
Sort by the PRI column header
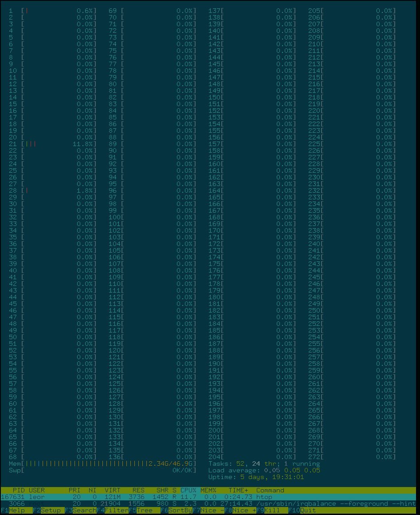click(75, 490)
